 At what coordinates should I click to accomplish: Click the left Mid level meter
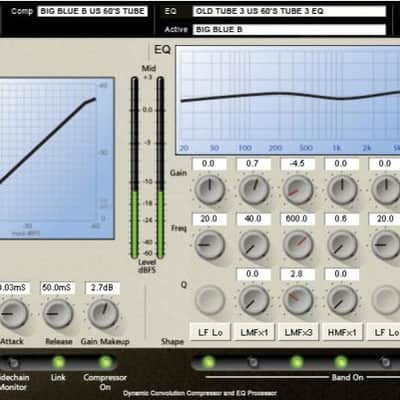click(134, 168)
